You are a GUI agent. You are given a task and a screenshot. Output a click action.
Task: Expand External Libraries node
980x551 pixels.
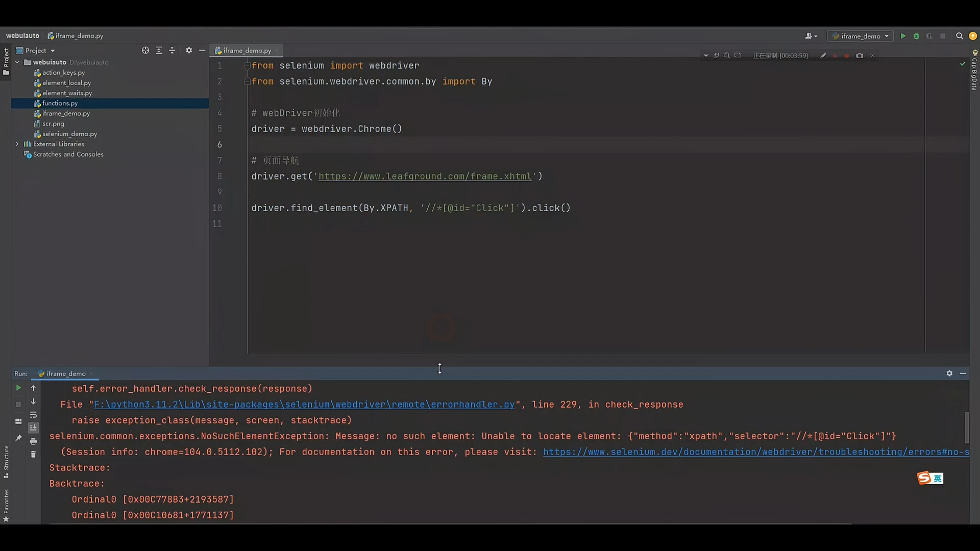pyautogui.click(x=17, y=144)
